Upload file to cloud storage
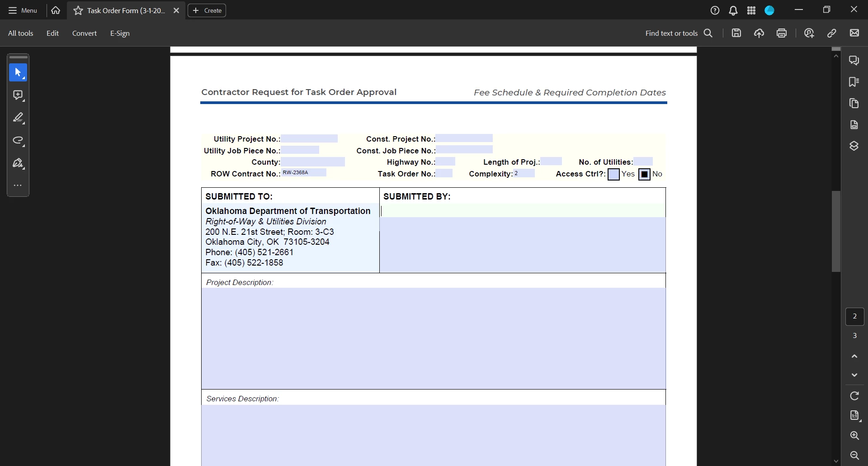The width and height of the screenshot is (868, 466). [759, 33]
